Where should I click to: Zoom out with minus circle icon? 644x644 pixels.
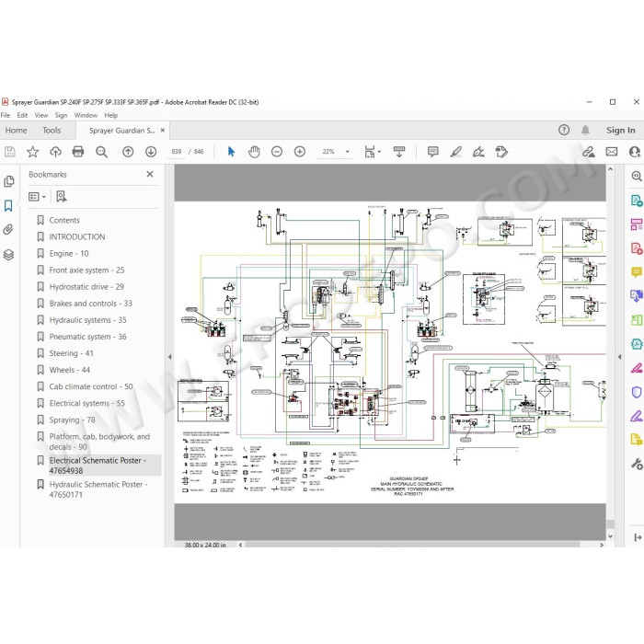point(277,152)
